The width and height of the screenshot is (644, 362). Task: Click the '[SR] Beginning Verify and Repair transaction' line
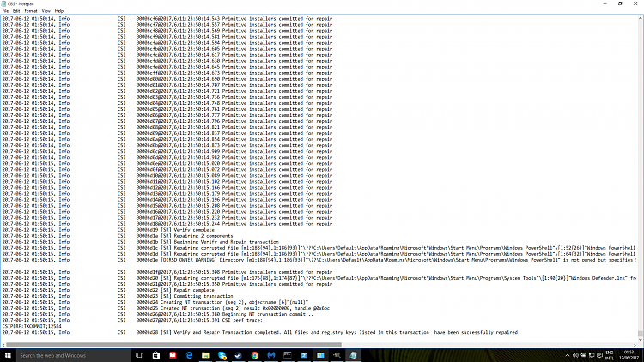[x=141, y=242]
